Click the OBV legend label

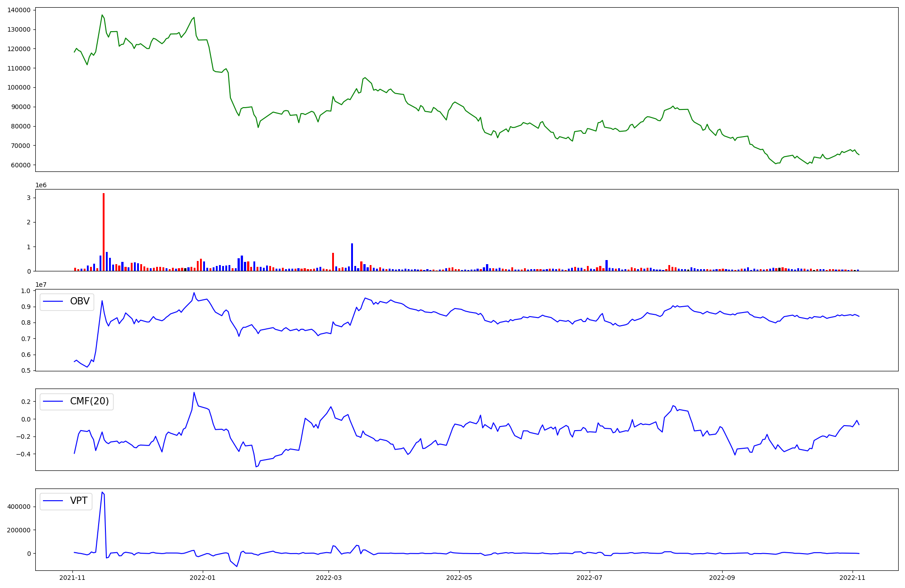80,302
